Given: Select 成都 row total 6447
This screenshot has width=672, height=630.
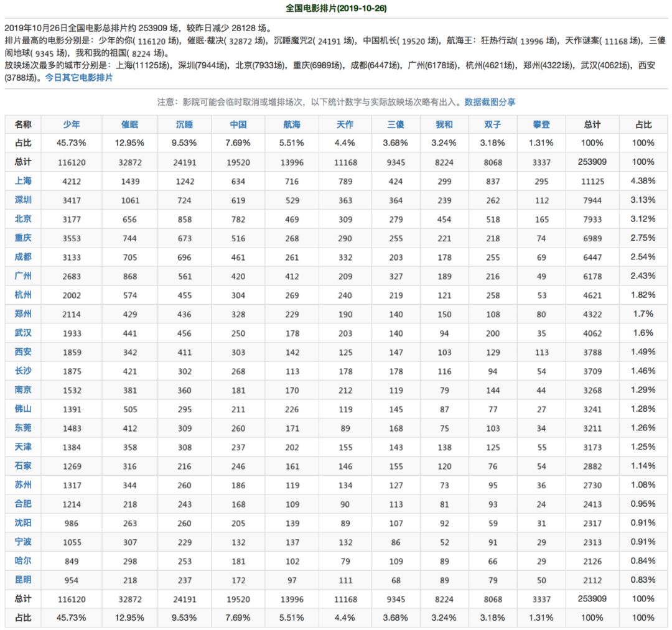Looking at the screenshot, I should click(592, 257).
